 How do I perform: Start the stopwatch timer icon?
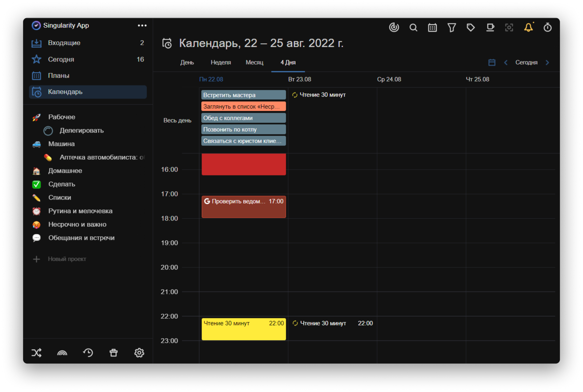click(x=548, y=27)
